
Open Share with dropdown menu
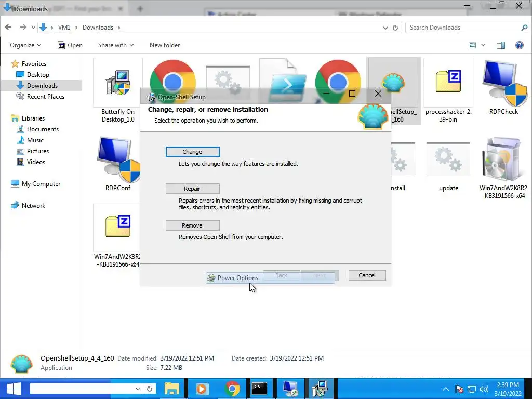point(116,45)
